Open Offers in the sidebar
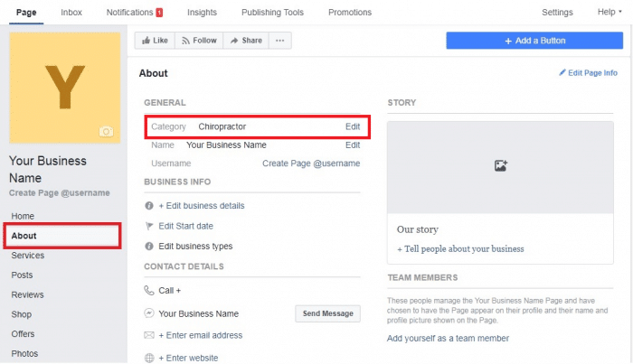The width and height of the screenshot is (633, 364). point(23,334)
